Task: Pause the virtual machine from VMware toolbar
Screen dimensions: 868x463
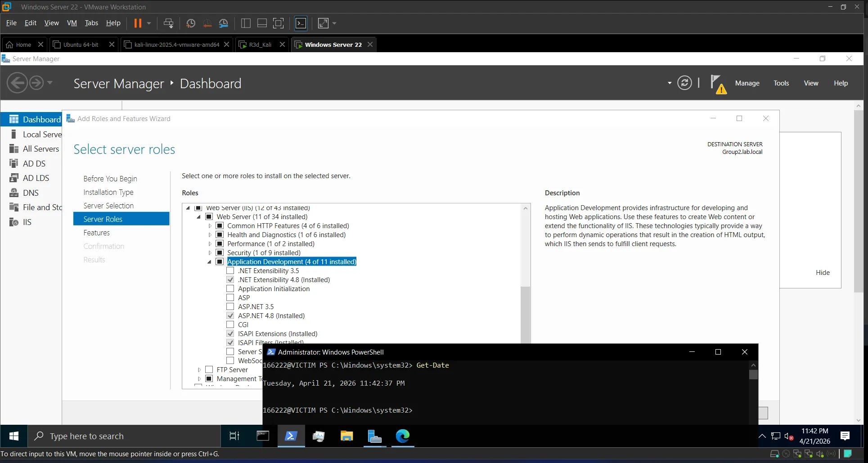Action: tap(138, 23)
